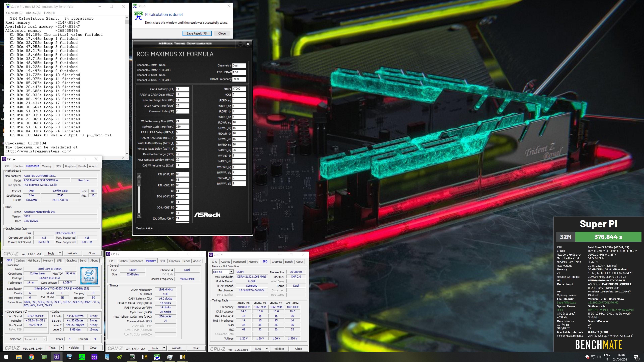The height and width of the screenshot is (362, 644).
Task: Click the tREFI value field 47000
Action: (x=239, y=89)
